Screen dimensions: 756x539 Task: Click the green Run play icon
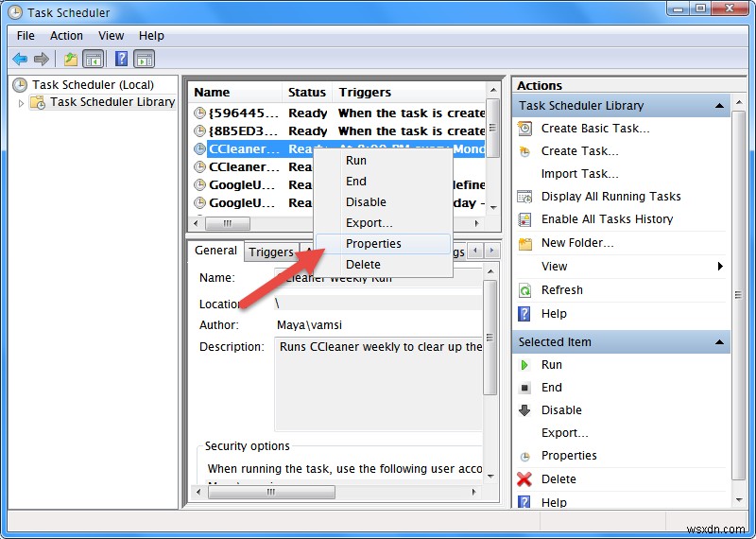(524, 365)
